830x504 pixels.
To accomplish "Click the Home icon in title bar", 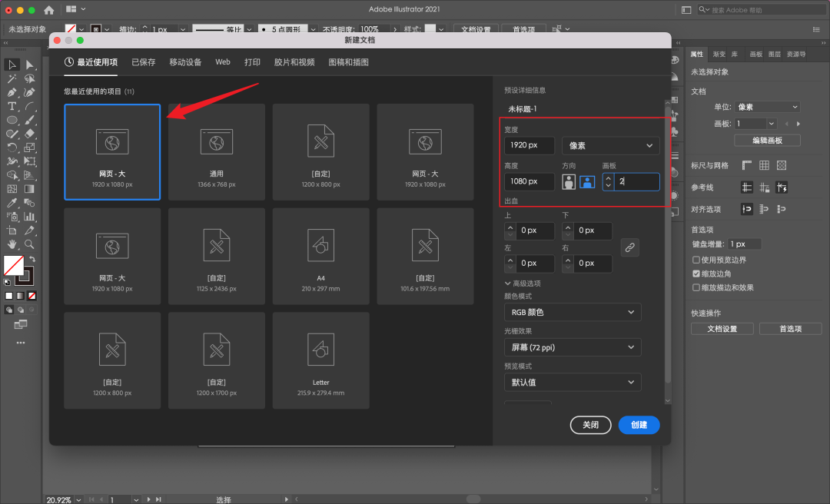I will (x=48, y=9).
